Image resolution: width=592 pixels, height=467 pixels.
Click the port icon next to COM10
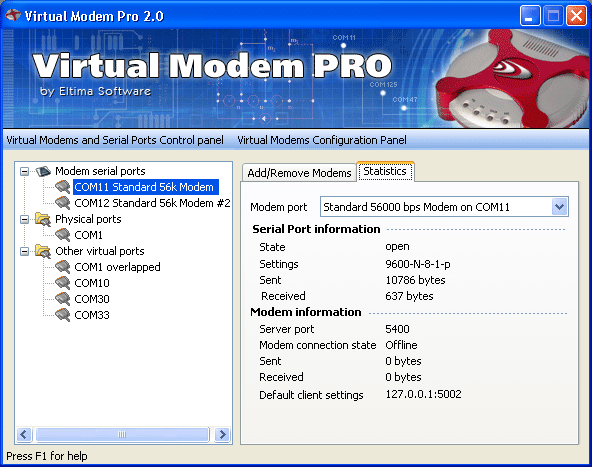[63, 283]
